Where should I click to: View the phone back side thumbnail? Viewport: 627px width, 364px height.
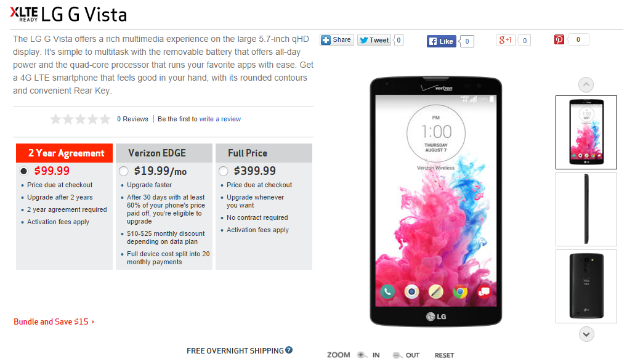coord(586,286)
